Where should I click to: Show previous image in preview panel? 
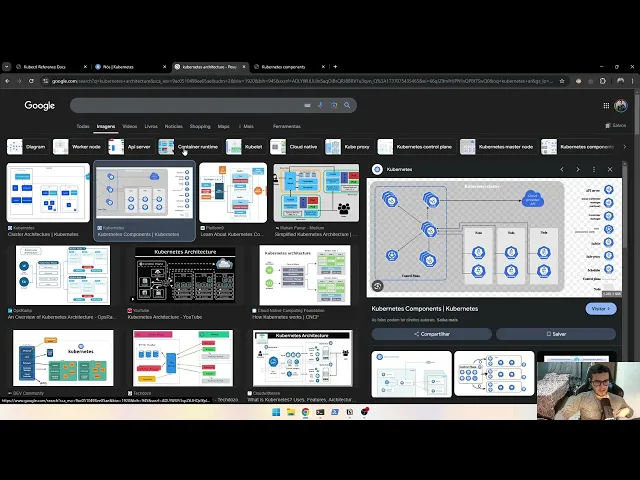coord(562,169)
